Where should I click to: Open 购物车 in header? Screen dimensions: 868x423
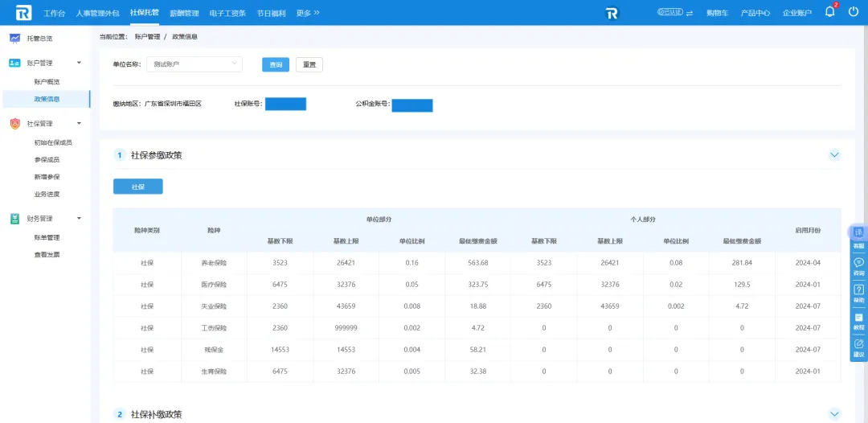[x=718, y=14]
